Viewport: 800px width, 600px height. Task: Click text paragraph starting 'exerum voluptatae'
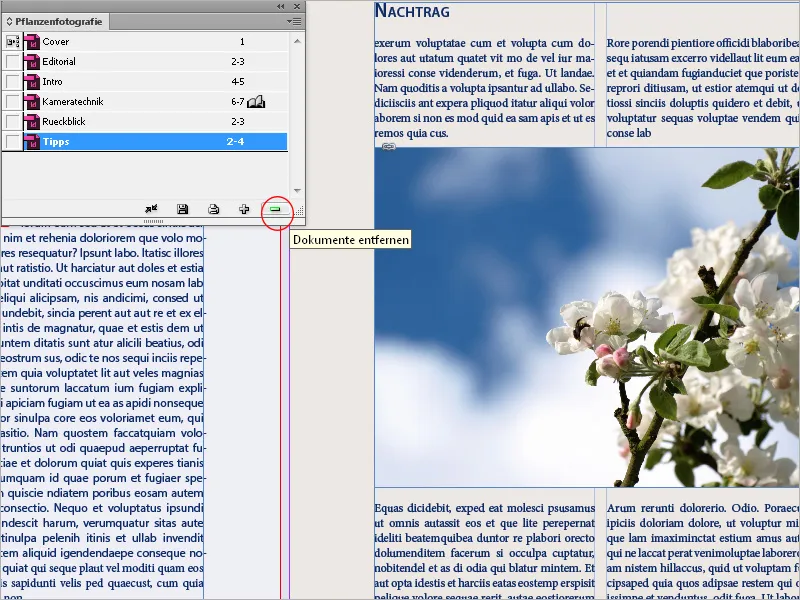coord(485,88)
